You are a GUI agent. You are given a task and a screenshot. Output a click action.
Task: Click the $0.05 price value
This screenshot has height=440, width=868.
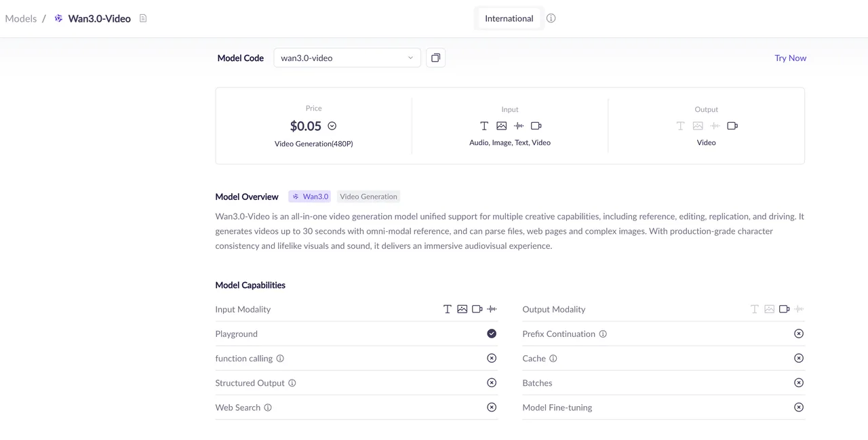(x=306, y=126)
